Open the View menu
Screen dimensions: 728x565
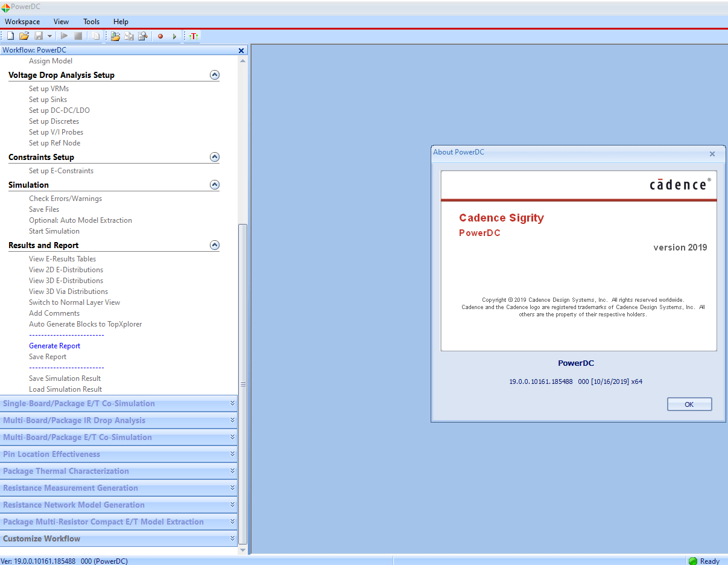click(61, 22)
